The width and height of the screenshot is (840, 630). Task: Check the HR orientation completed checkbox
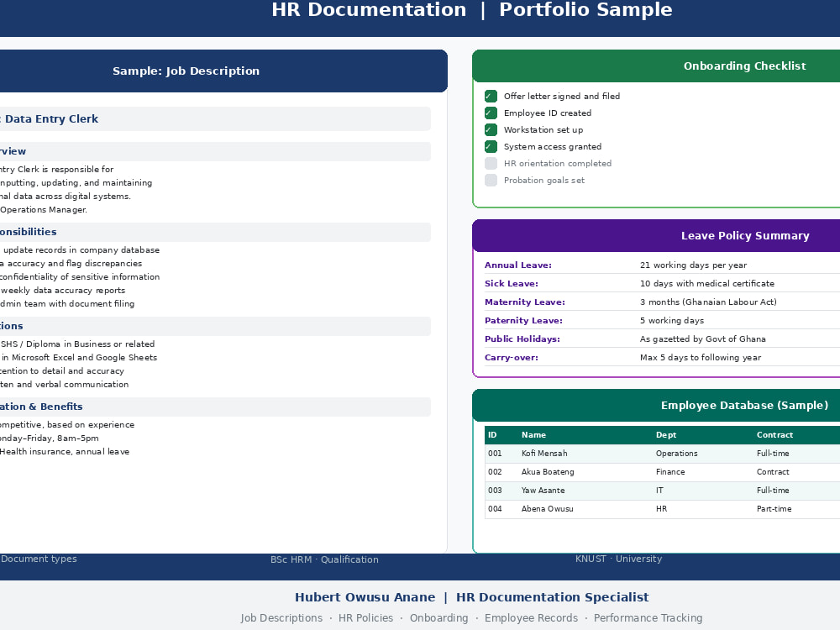[x=491, y=164]
